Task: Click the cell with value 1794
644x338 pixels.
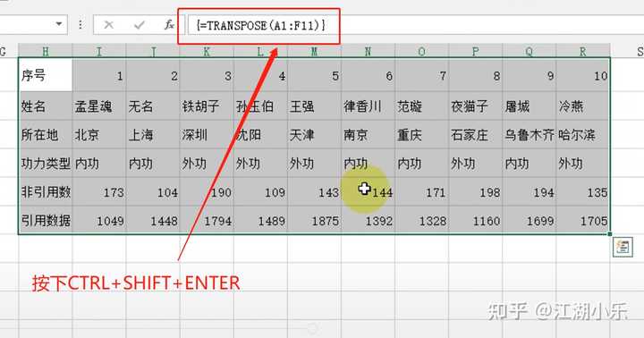Action: pyautogui.click(x=207, y=220)
